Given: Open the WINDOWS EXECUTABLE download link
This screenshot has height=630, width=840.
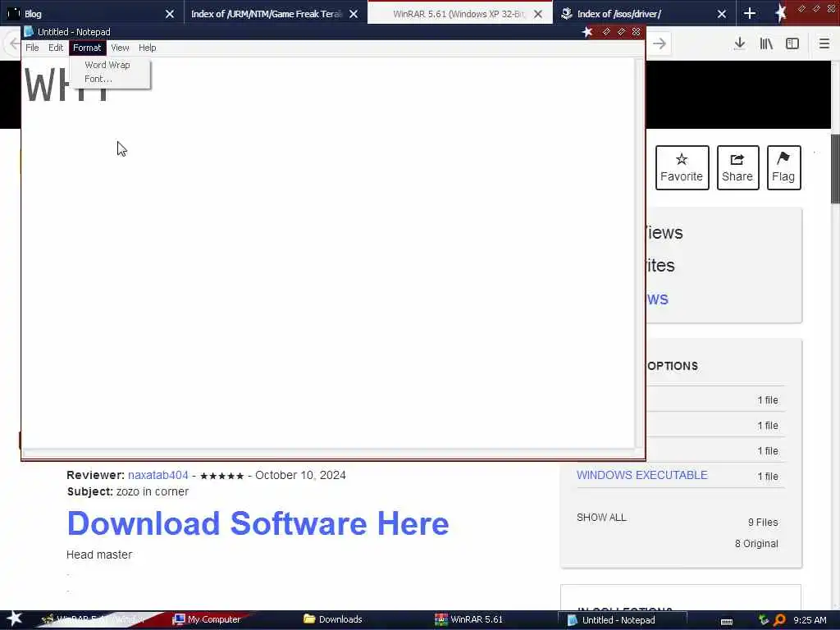Looking at the screenshot, I should (x=641, y=475).
